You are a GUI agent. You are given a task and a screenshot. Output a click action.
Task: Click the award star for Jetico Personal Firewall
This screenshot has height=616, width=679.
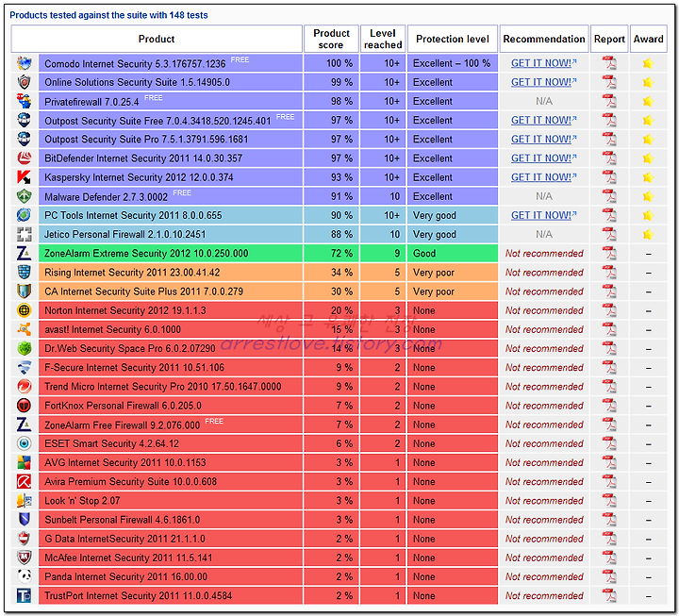648,234
